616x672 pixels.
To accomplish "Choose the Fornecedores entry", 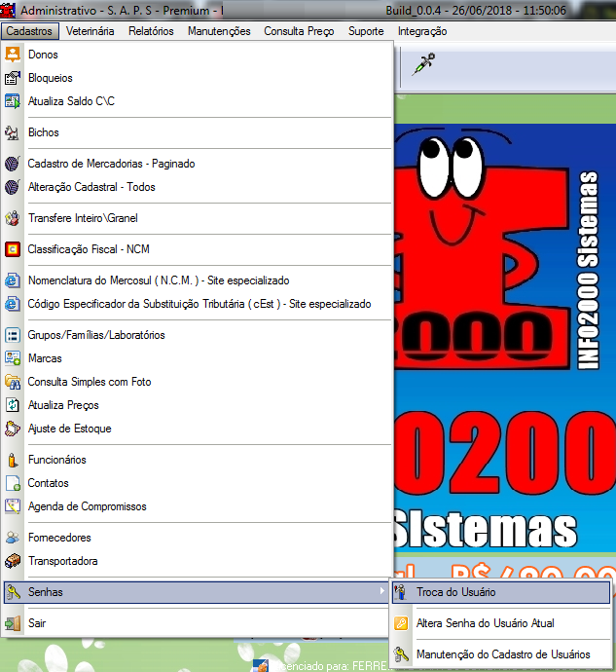I will point(198,538).
